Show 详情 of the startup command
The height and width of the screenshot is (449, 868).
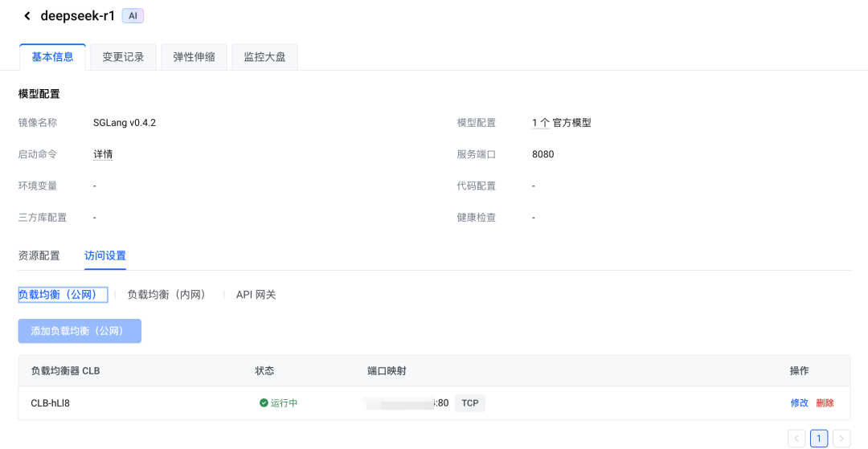coord(103,154)
